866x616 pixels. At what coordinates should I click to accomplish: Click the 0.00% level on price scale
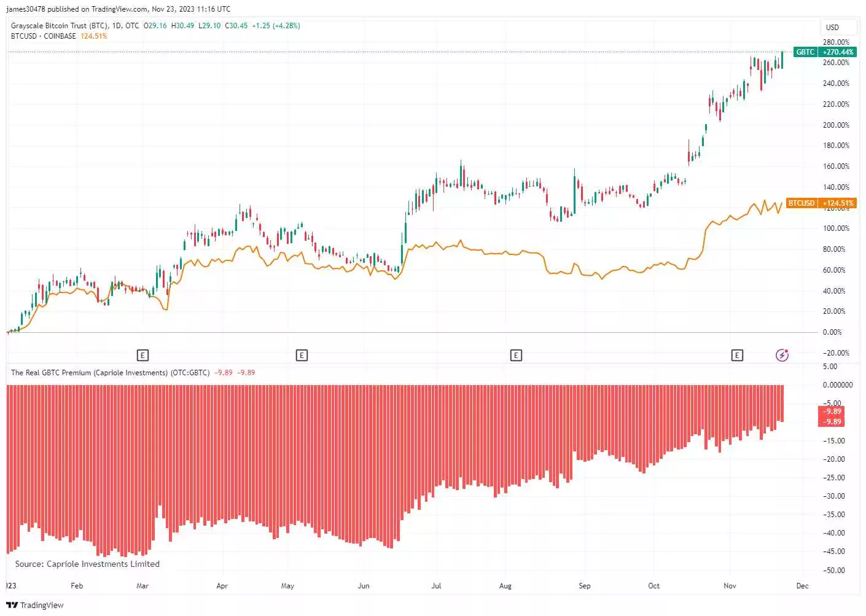(x=832, y=332)
